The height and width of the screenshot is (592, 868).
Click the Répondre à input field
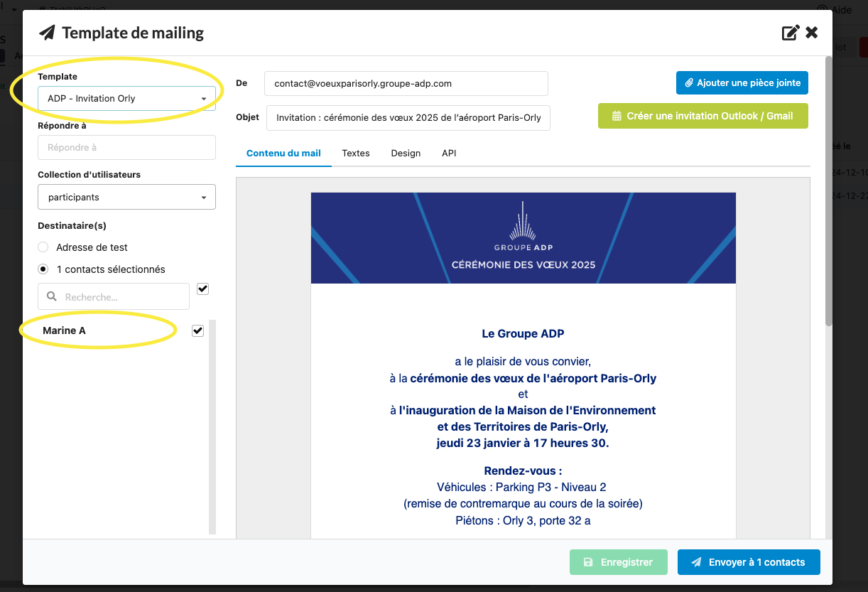pos(126,148)
